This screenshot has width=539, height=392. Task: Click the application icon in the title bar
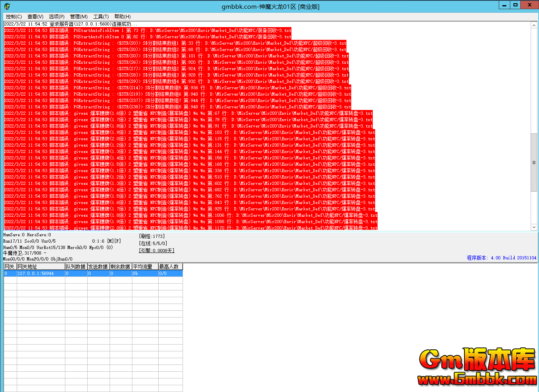(x=7, y=6)
